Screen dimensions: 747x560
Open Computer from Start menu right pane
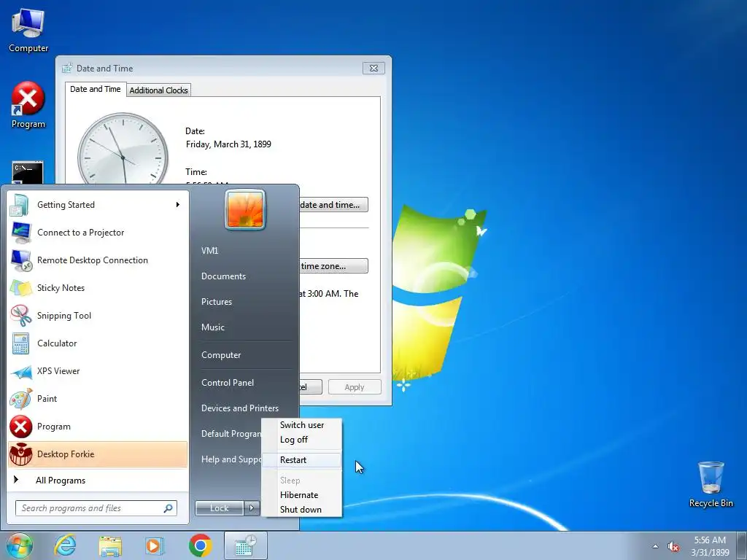[x=221, y=355]
